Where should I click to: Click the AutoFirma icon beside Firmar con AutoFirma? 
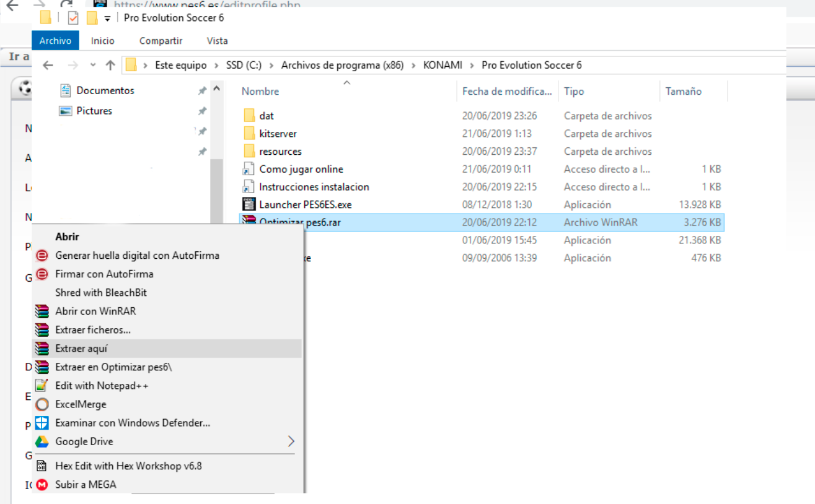click(42, 274)
